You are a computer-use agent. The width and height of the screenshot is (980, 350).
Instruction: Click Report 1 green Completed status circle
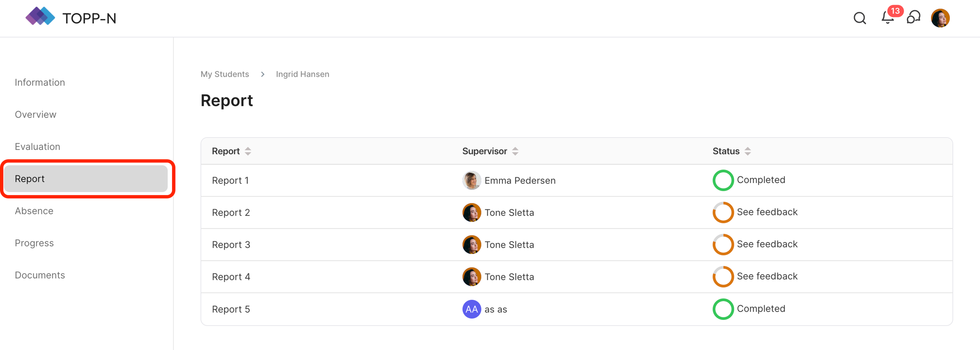(x=723, y=180)
